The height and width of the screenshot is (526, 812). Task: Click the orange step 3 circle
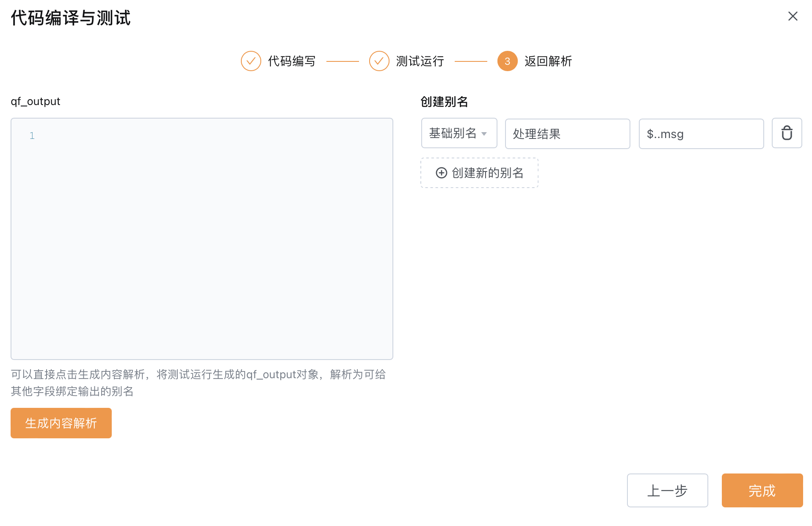(x=507, y=61)
